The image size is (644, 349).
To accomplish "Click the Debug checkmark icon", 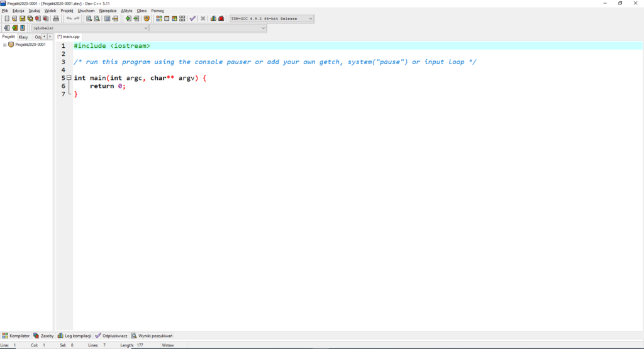I will [x=192, y=19].
